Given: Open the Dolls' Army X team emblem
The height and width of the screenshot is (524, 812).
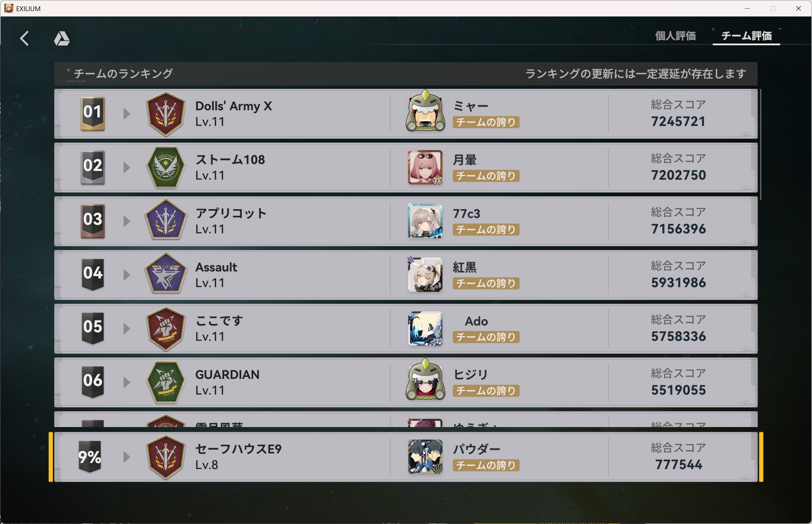Looking at the screenshot, I should coord(166,114).
